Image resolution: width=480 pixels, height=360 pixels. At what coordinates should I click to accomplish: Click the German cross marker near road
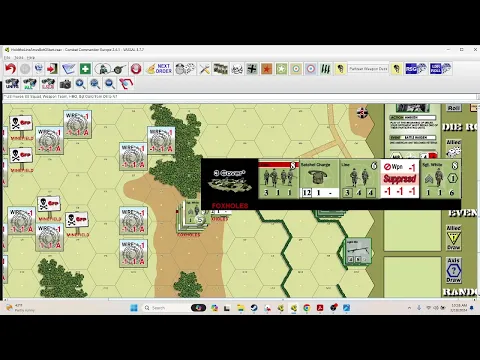point(362,112)
